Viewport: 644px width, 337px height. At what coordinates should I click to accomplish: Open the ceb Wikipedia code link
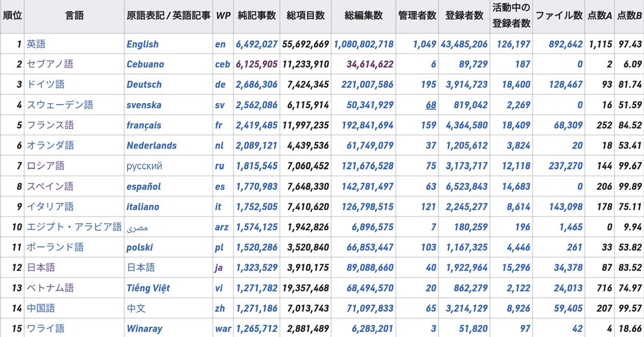[x=222, y=64]
